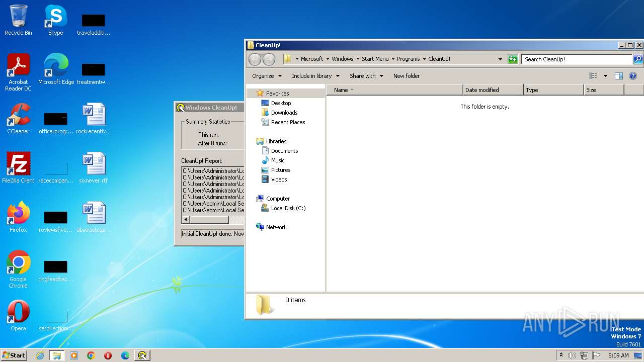Screen dimensions: 644x362
Task: Expand the Windows breadcrumb arrow
Action: pyautogui.click(x=358, y=59)
